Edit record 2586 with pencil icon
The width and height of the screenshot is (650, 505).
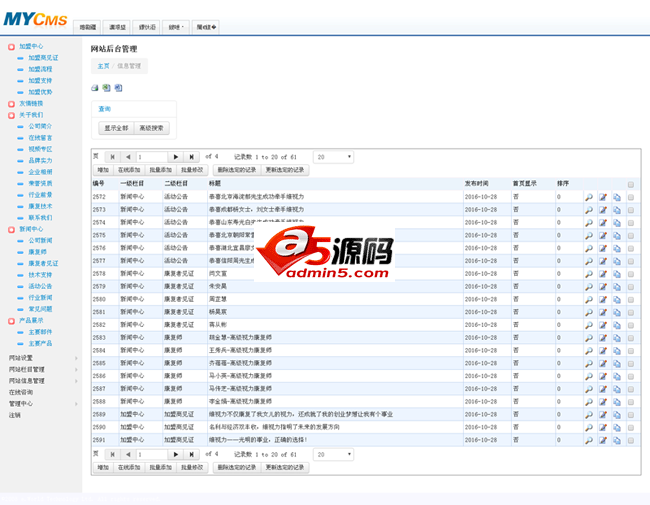[603, 377]
